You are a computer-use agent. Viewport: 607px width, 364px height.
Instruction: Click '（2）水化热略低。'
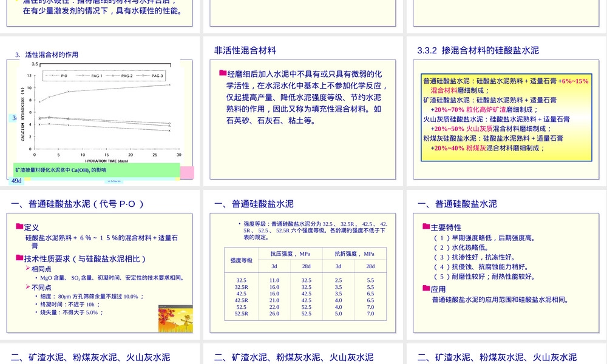point(461,248)
